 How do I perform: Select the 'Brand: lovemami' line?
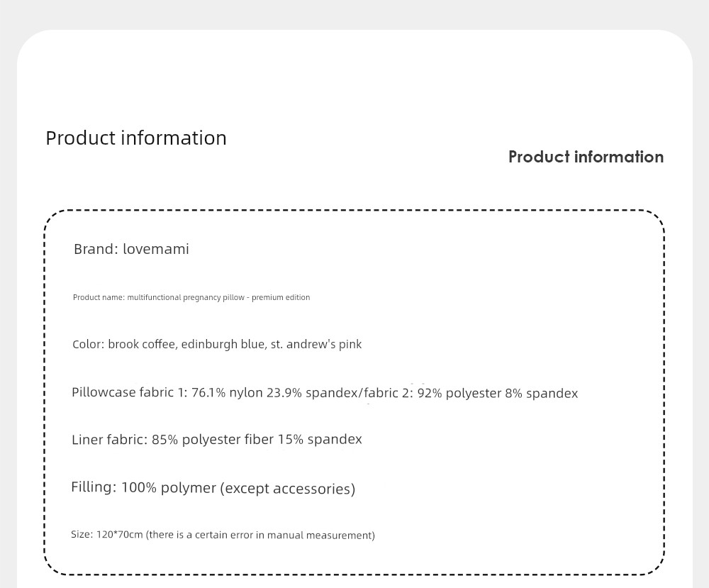click(x=131, y=249)
